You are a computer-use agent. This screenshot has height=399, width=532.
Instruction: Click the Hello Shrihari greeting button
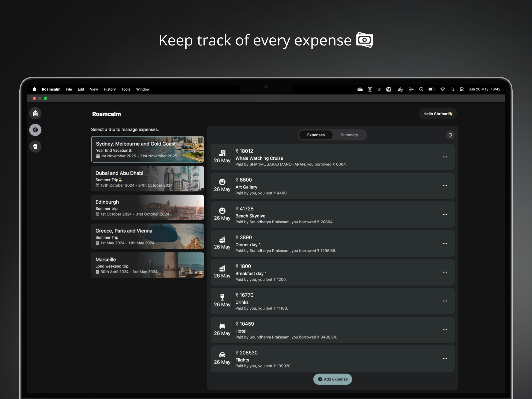(x=438, y=114)
